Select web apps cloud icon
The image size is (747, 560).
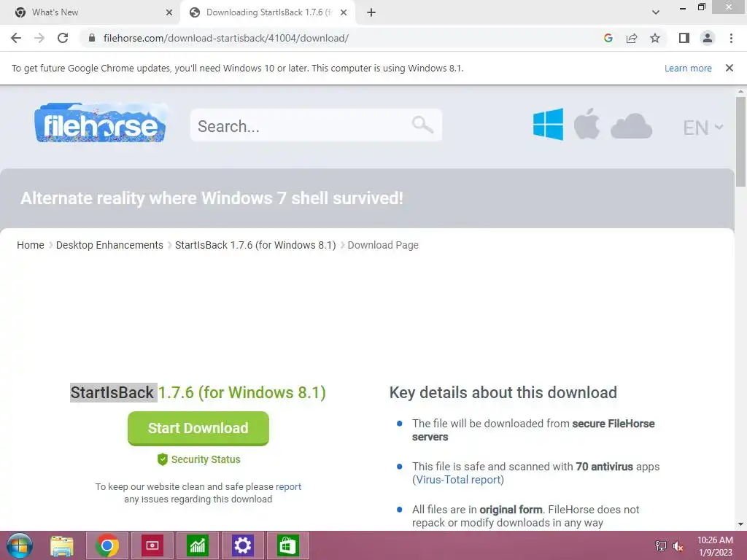click(x=631, y=126)
